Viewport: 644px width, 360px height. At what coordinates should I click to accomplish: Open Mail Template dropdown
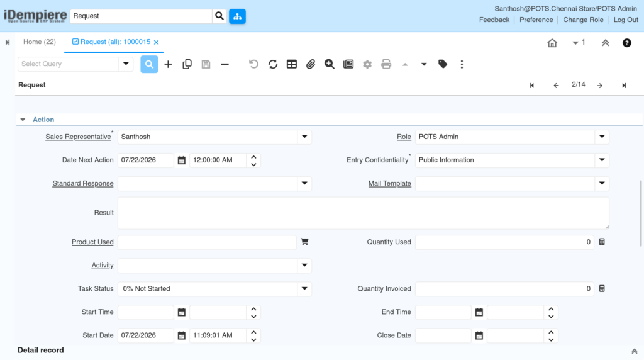tap(602, 184)
